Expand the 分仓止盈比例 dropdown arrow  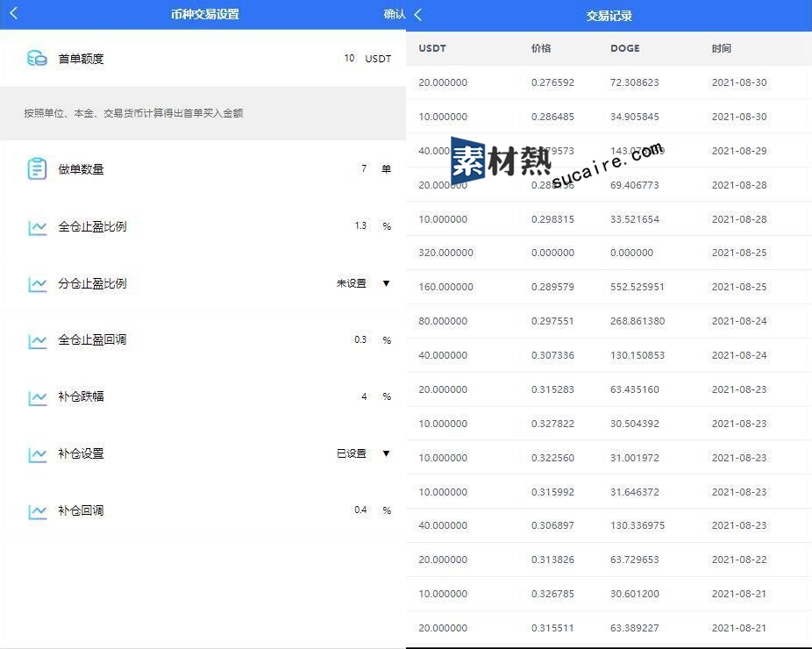pyautogui.click(x=386, y=283)
